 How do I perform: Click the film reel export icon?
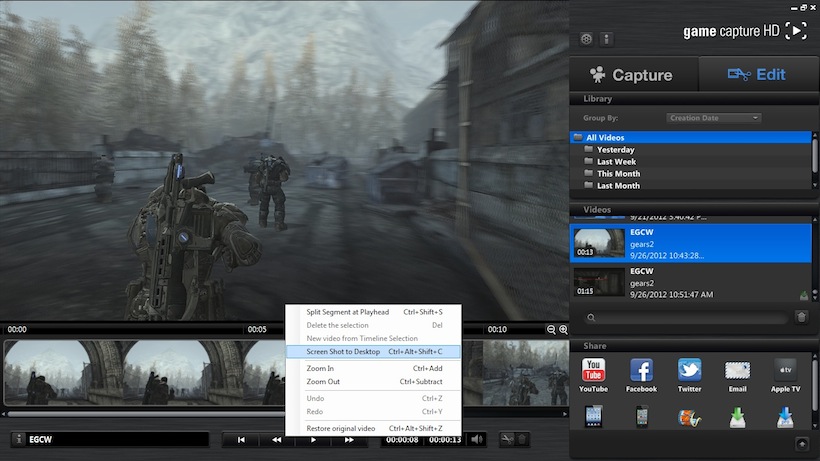689,418
